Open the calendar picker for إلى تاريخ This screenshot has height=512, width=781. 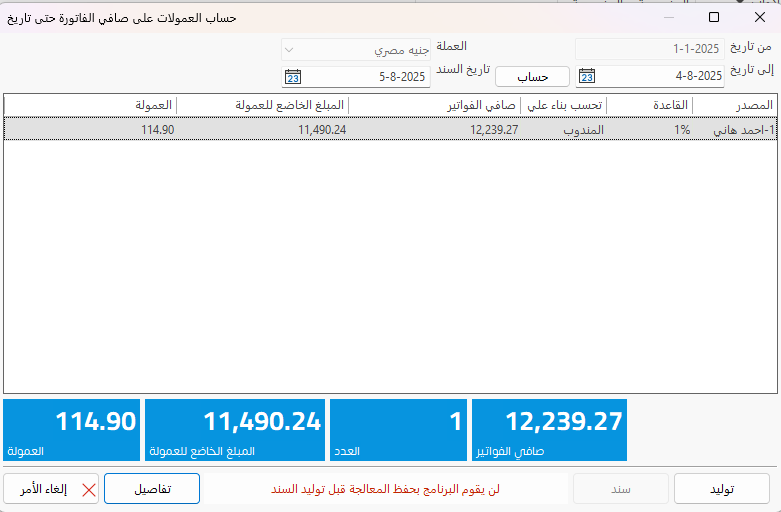(587, 76)
